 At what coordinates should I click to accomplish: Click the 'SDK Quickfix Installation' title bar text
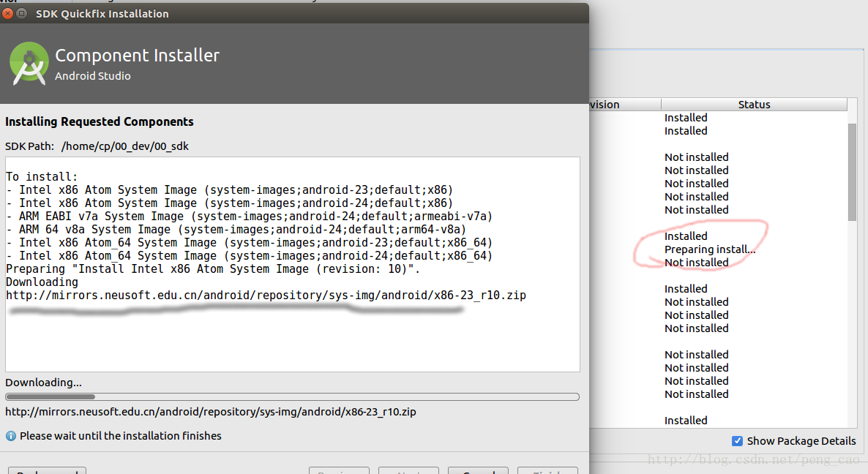(x=102, y=14)
